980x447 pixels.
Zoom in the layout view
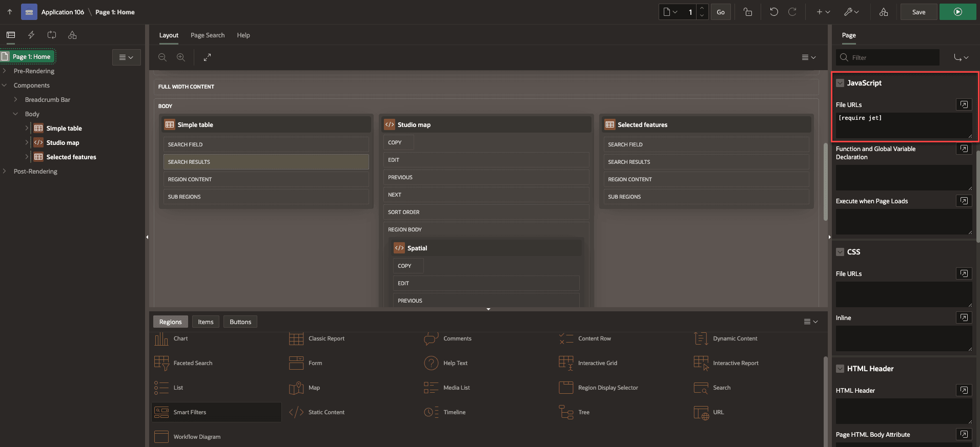pyautogui.click(x=181, y=57)
